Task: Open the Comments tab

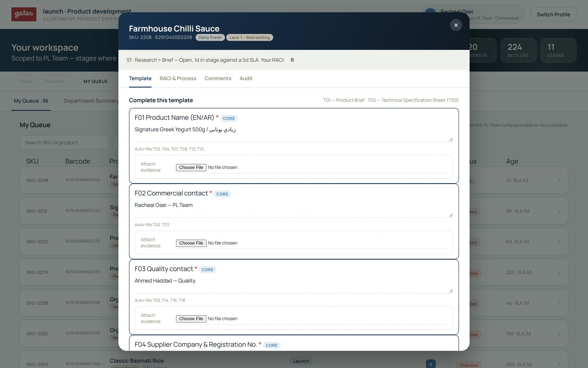Action: pos(218,78)
